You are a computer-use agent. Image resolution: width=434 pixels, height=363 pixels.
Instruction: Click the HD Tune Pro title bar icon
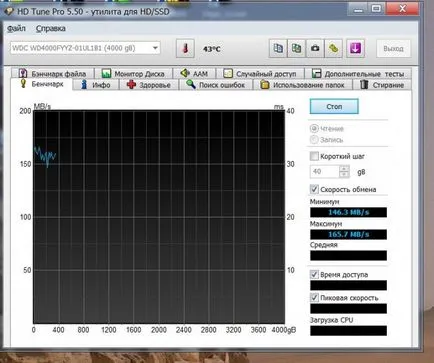pos(8,11)
